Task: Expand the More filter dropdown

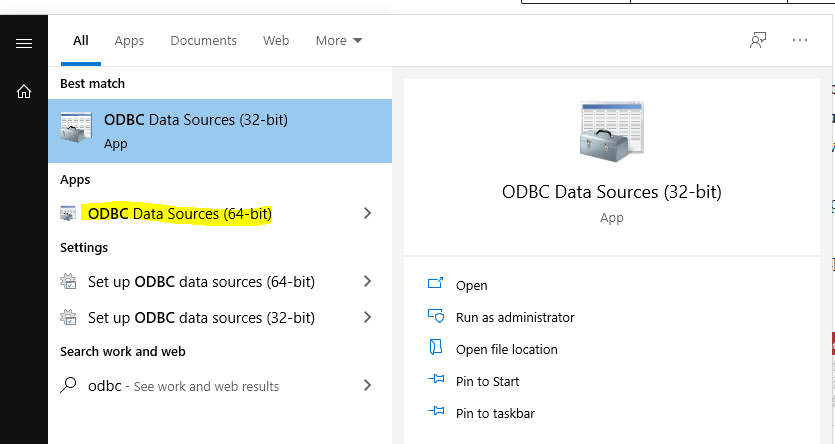Action: click(x=339, y=41)
